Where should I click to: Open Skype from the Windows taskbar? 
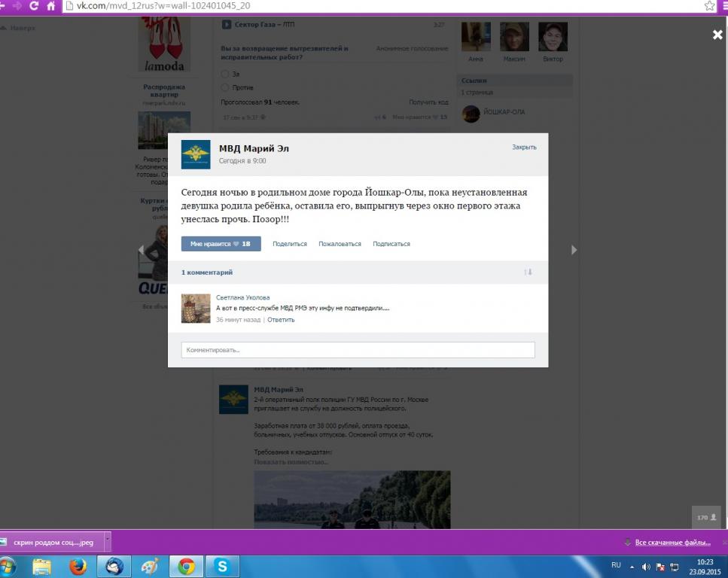223,566
